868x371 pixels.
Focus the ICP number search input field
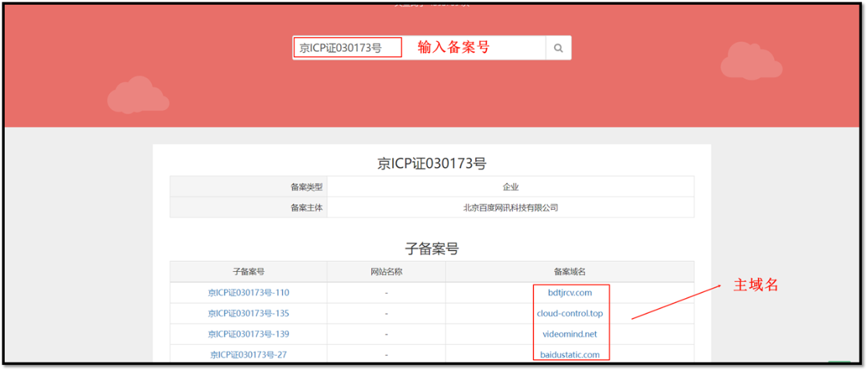[x=419, y=48]
